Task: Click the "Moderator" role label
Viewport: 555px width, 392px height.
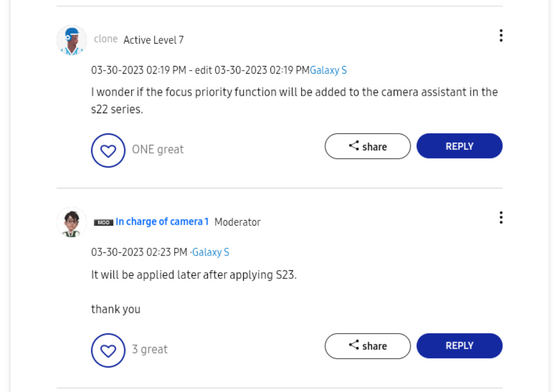Action: point(238,222)
